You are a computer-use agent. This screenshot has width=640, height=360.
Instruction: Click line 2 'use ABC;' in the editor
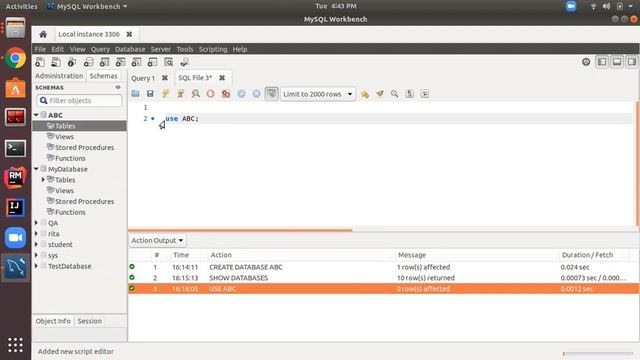(182, 119)
